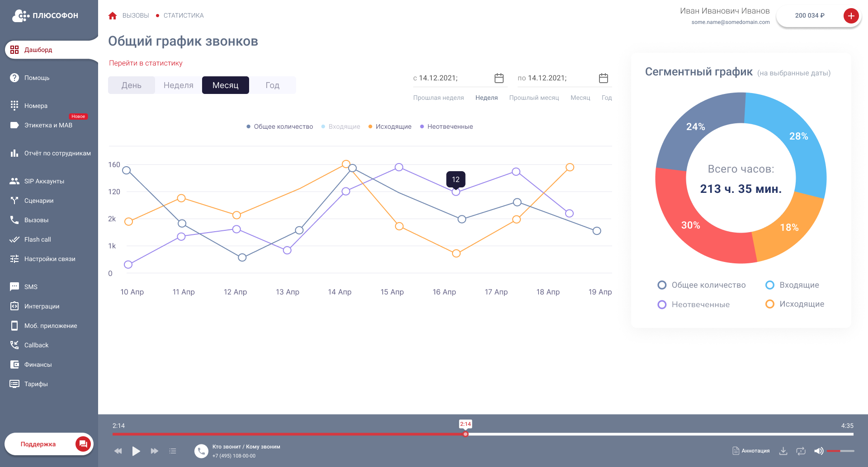Open the start date calendar picker
The image size is (868, 467).
pyautogui.click(x=499, y=78)
